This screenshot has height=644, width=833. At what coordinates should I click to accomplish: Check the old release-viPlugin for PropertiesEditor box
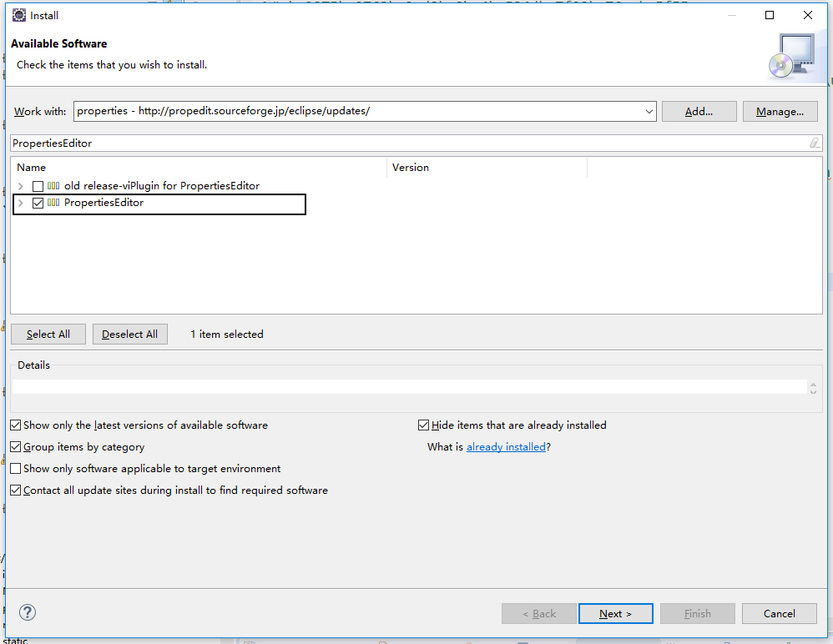pos(38,186)
